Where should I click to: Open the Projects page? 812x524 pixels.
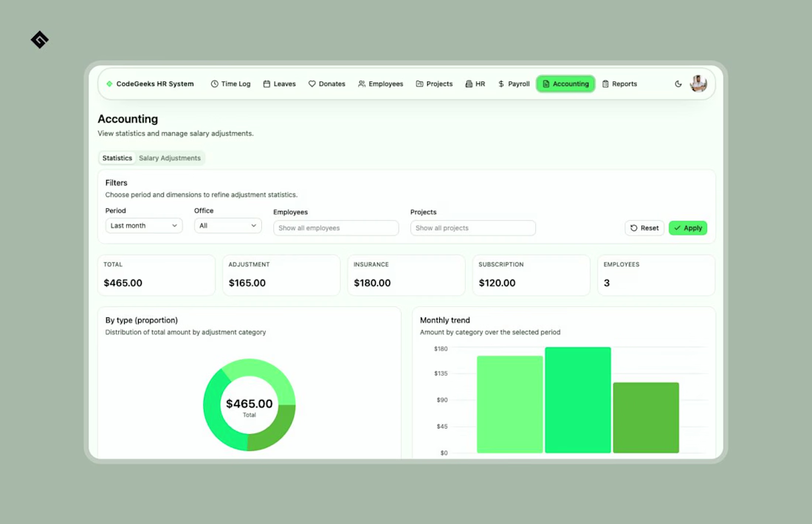(x=434, y=84)
